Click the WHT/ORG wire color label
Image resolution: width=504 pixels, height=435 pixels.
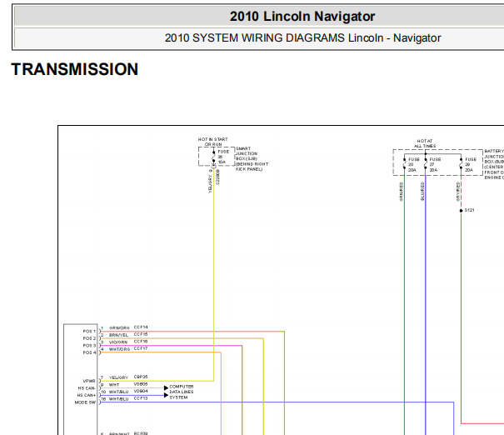click(119, 349)
